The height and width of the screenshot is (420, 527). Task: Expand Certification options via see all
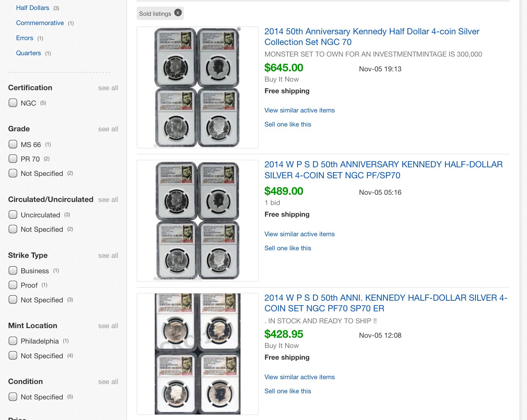(108, 88)
